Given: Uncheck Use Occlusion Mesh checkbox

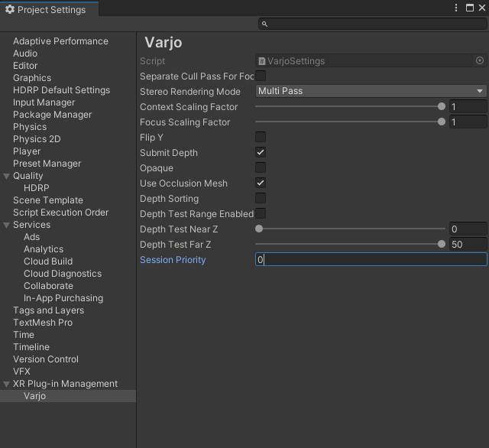Looking at the screenshot, I should tap(261, 183).
